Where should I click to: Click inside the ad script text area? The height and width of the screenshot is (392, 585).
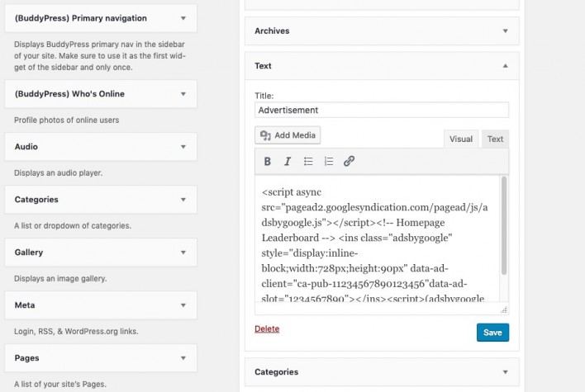pos(377,239)
